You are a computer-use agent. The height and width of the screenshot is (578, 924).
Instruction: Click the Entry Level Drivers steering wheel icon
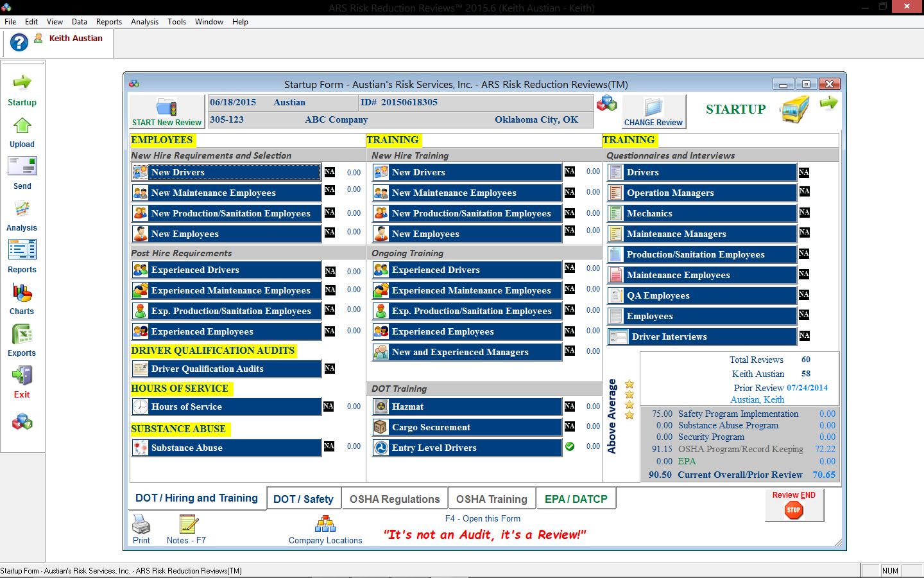381,448
